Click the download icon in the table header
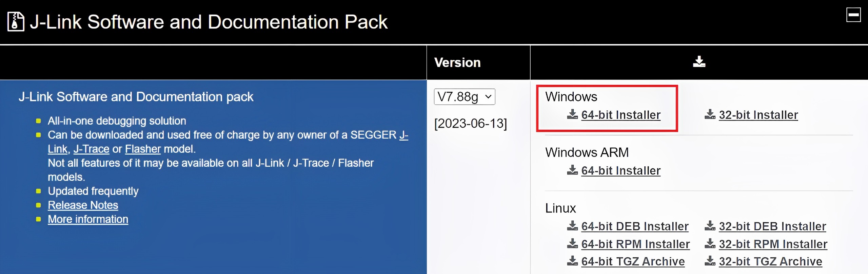 699,62
